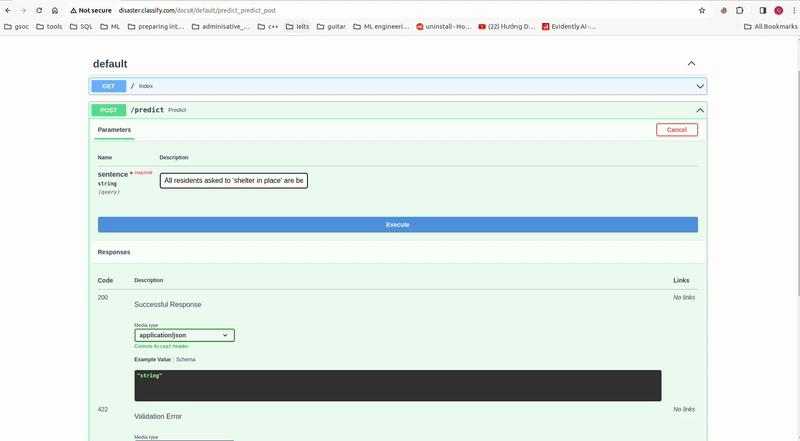
Task: Open the gsoc bookmarks folder
Action: pyautogui.click(x=16, y=27)
